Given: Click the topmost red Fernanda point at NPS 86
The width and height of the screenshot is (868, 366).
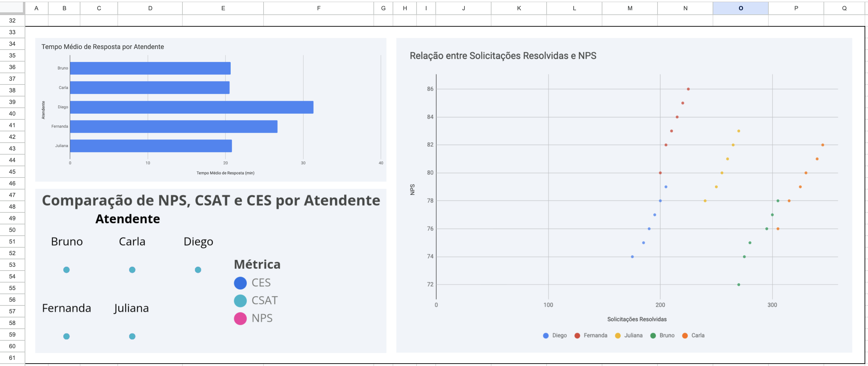Looking at the screenshot, I should tap(688, 89).
